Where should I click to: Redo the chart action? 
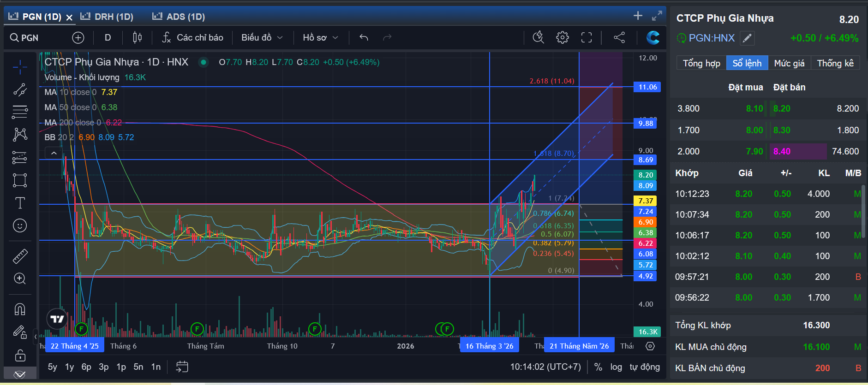coord(387,38)
